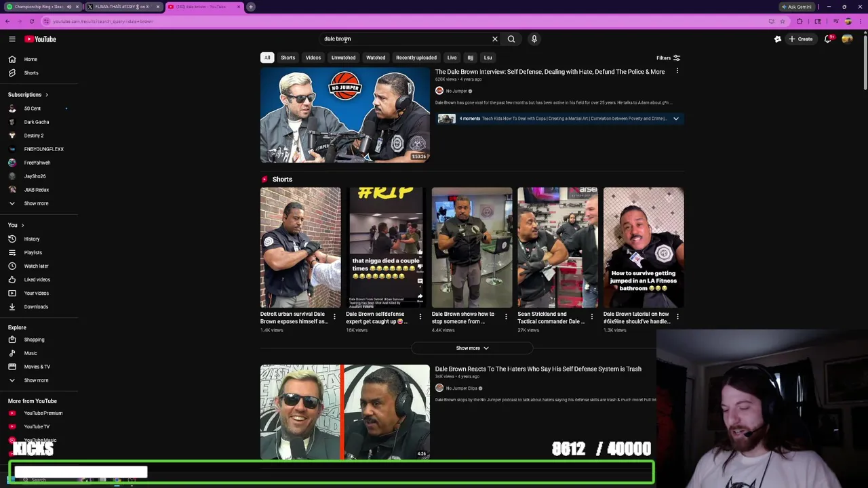
Task: Open FreeYahweh subscription channel
Action: (38, 163)
